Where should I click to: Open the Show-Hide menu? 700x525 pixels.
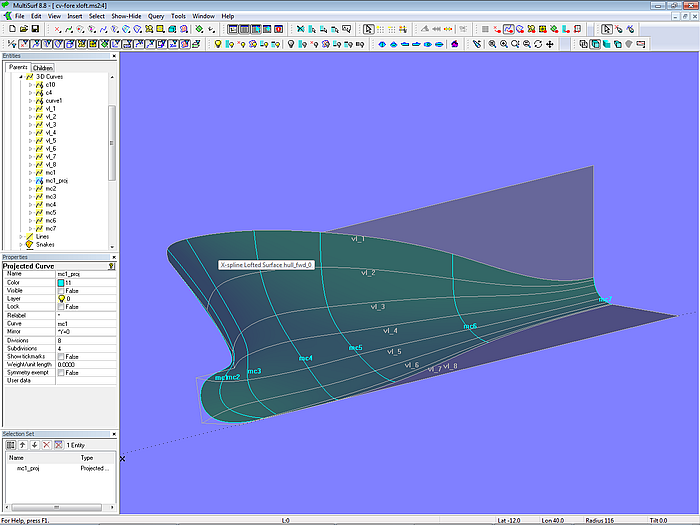(126, 17)
